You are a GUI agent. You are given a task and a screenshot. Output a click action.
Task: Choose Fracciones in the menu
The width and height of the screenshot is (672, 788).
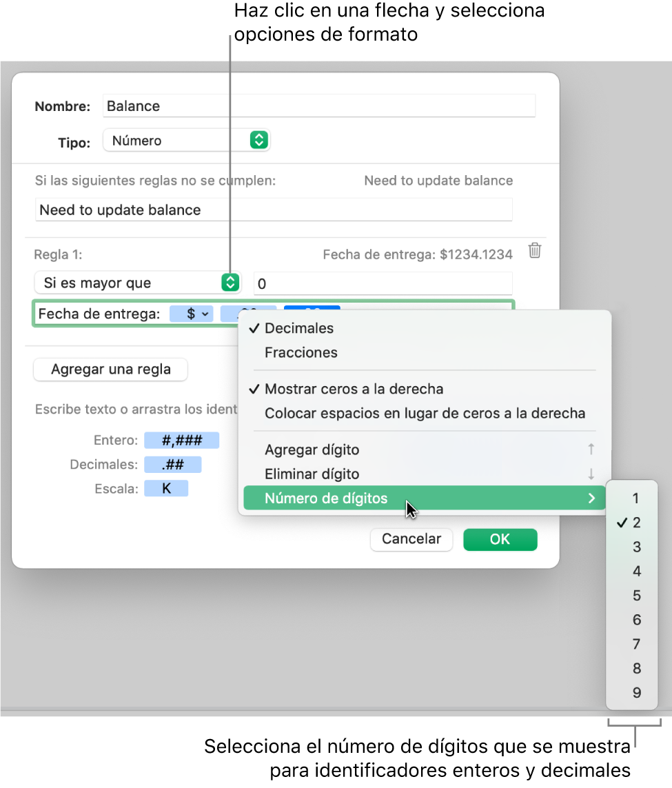pyautogui.click(x=425, y=353)
